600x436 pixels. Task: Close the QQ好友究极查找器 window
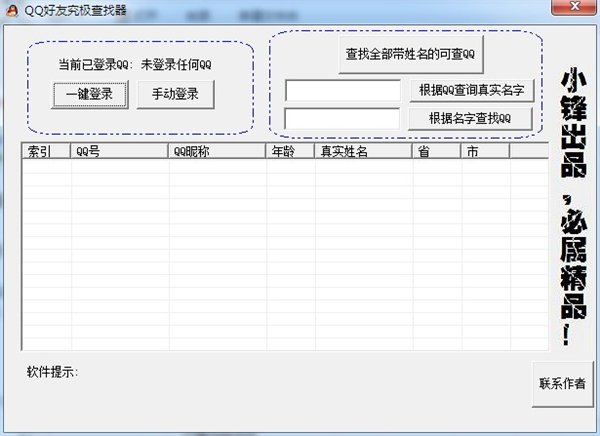[x=574, y=7]
